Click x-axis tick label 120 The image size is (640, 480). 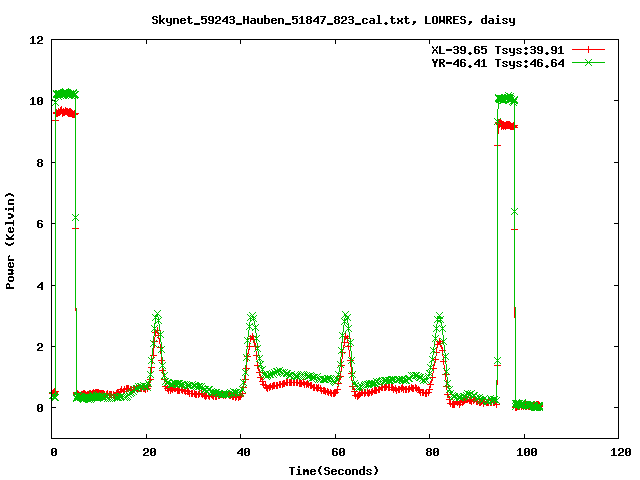click(x=621, y=452)
